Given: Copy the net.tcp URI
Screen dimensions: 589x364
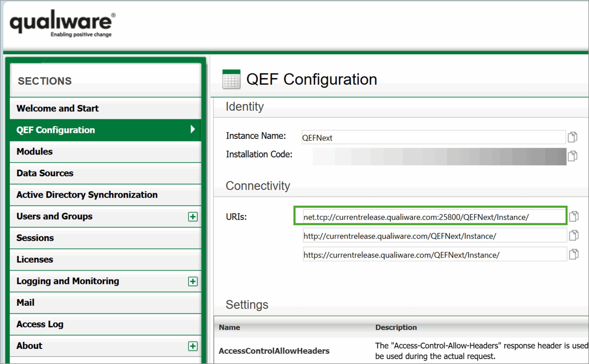Looking at the screenshot, I should click(x=574, y=216).
